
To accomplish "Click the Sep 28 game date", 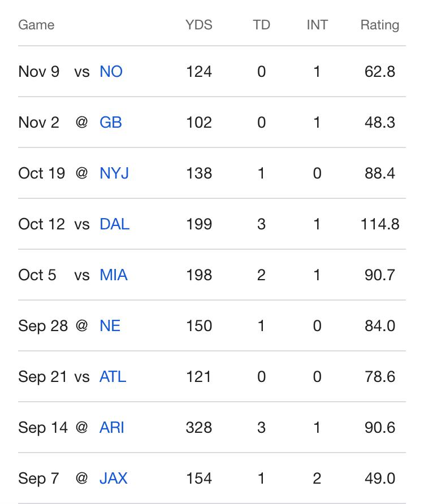I will (42, 326).
